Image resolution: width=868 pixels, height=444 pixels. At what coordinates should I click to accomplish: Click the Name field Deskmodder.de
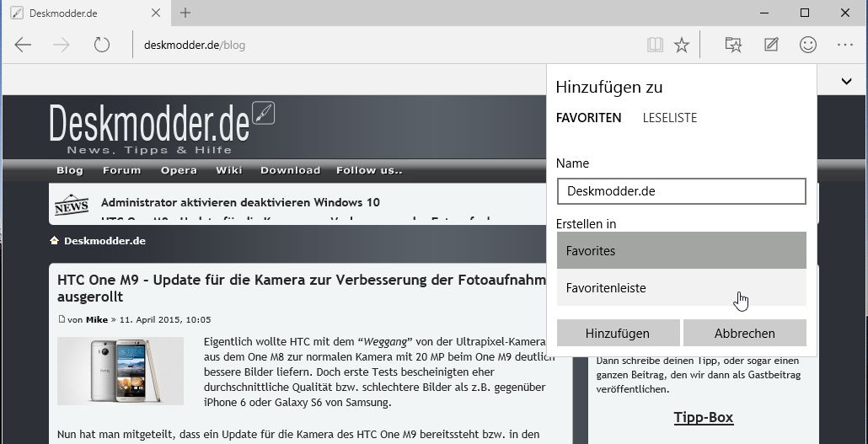(x=682, y=191)
